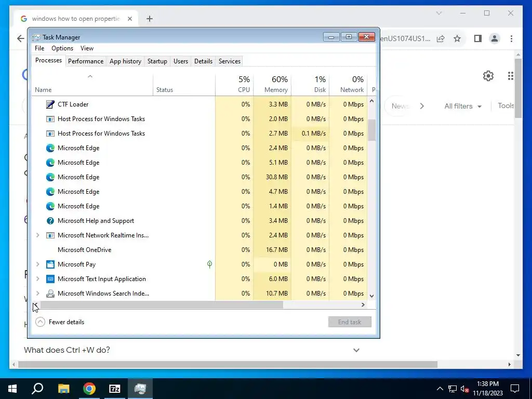This screenshot has width=532, height=399.
Task: Show hidden tray icons chevron
Action: coord(440,389)
